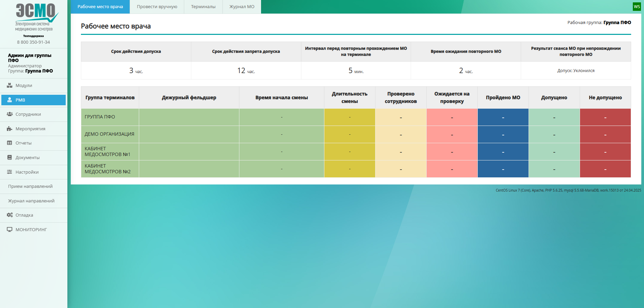Viewport: 644px width, 308px height.
Task: Click the green WS status badge
Action: [x=637, y=7]
